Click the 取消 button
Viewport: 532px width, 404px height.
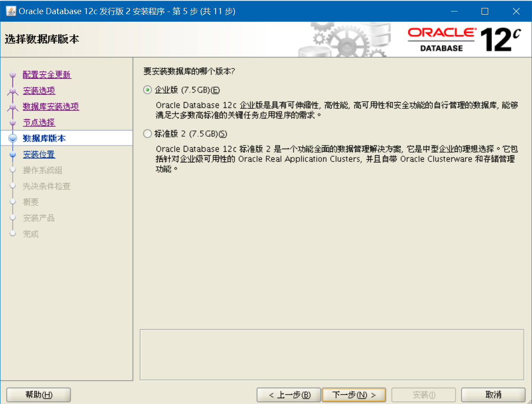[x=493, y=395]
